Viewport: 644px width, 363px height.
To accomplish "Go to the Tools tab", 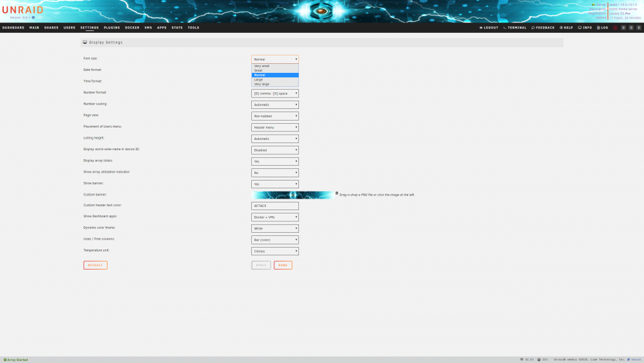I will pos(193,28).
